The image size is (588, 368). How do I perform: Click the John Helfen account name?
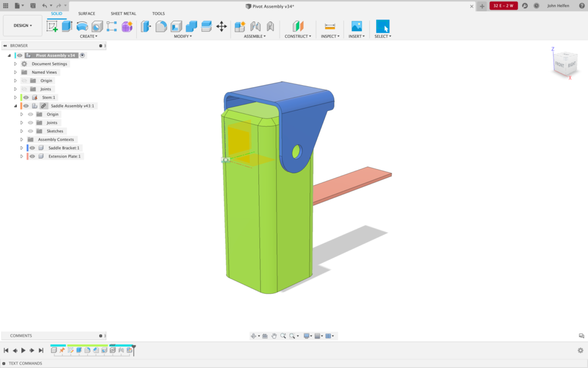pos(558,6)
